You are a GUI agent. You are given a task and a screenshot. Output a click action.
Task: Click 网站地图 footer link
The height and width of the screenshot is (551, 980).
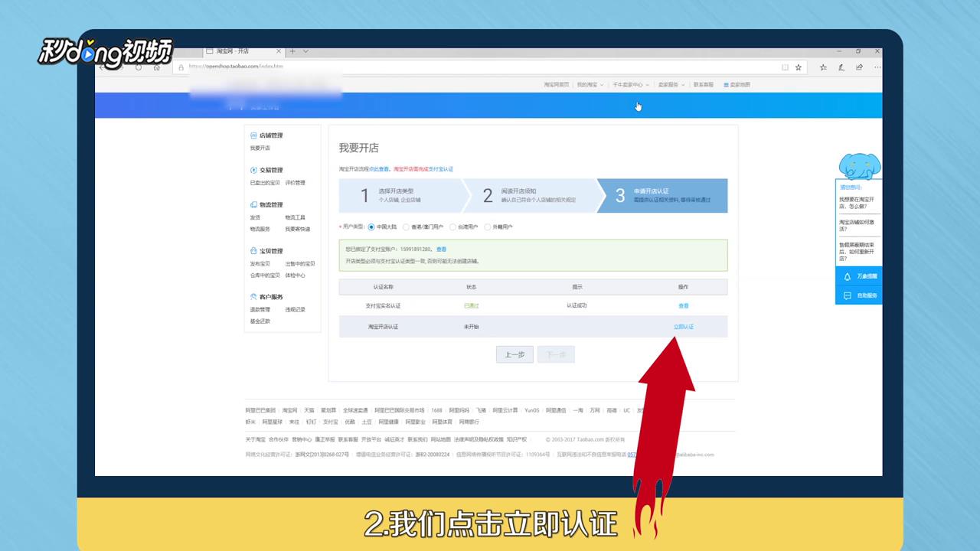(440, 439)
